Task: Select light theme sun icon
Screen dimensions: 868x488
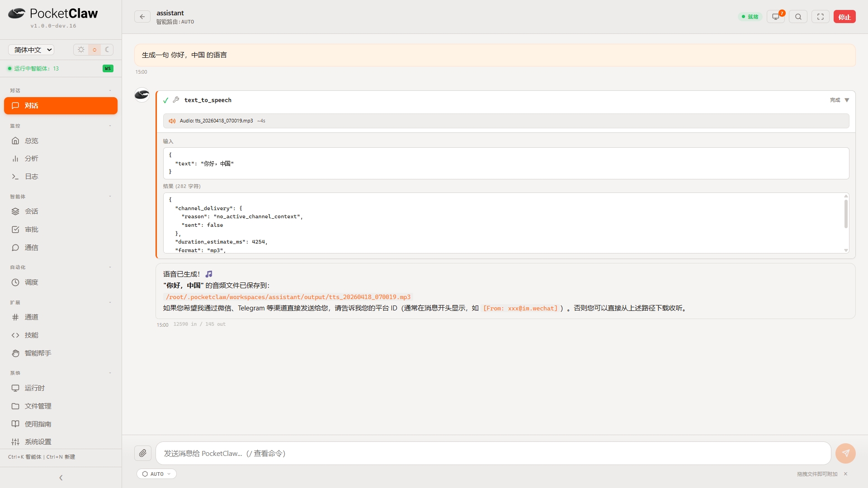Action: tap(81, 50)
